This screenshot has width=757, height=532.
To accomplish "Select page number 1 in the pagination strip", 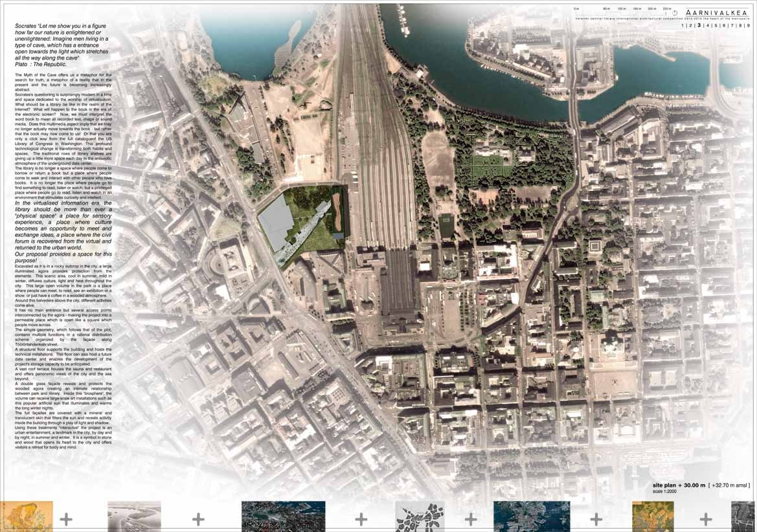I will tap(682, 25).
